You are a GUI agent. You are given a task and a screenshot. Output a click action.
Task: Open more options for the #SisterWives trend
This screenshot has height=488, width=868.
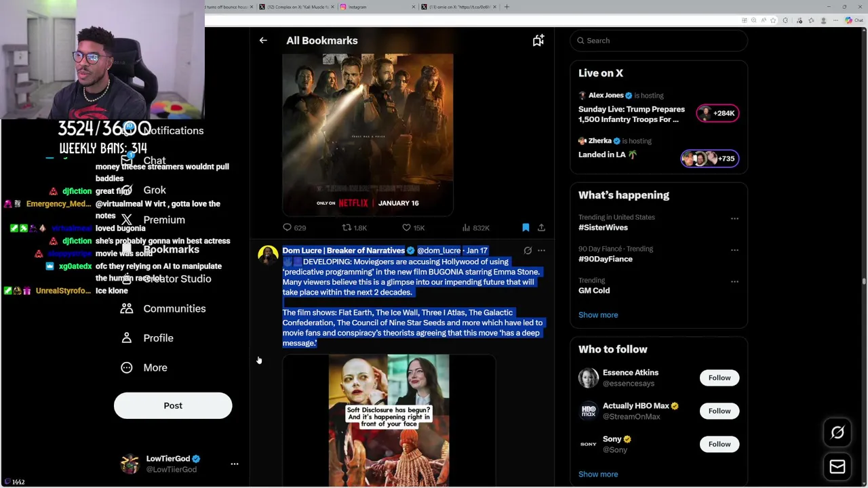(734, 219)
